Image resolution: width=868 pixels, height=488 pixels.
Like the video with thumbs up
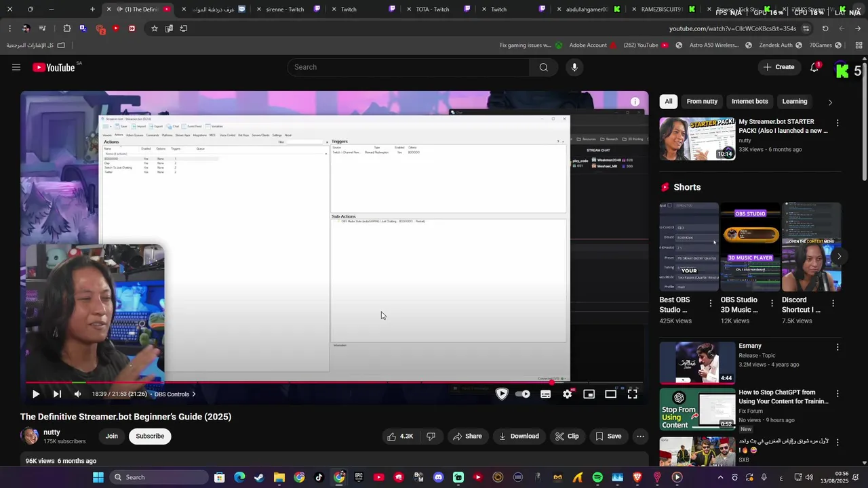click(399, 436)
